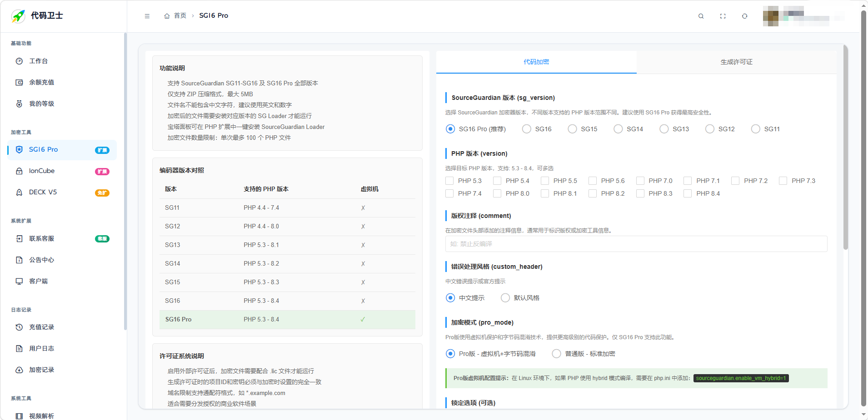Click the 代码卫士 rocket logo
Image resolution: width=868 pixels, height=420 pixels.
tap(18, 16)
